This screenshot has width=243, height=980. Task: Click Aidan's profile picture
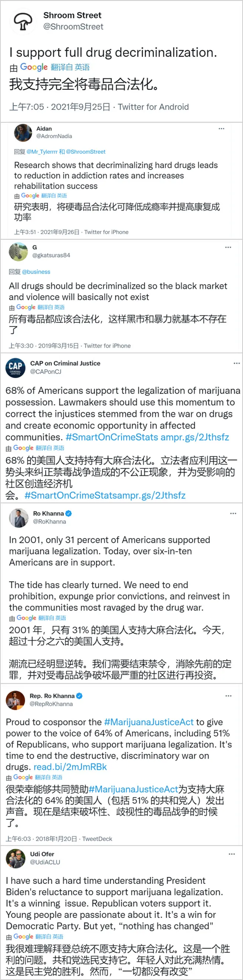23,132
